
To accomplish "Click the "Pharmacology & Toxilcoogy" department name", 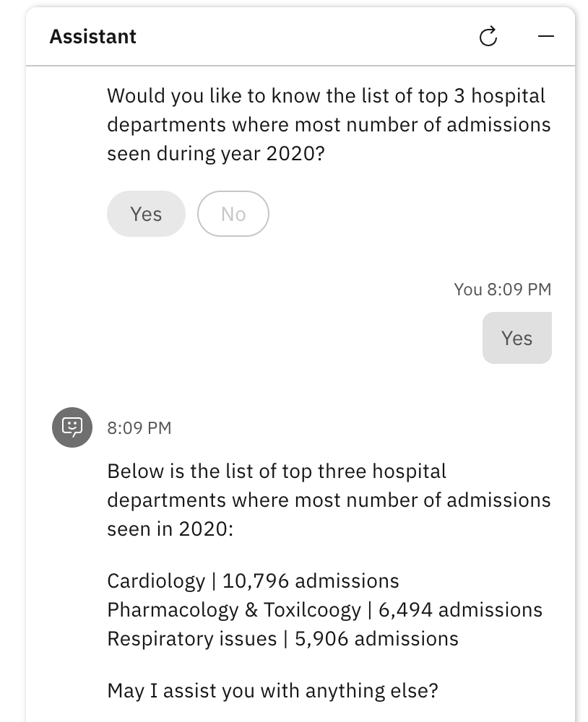I will point(234,610).
